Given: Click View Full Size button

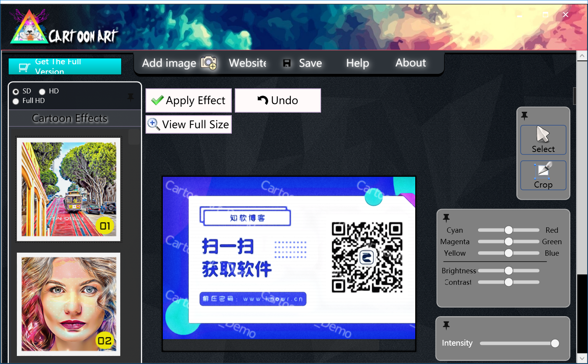Looking at the screenshot, I should tap(188, 124).
